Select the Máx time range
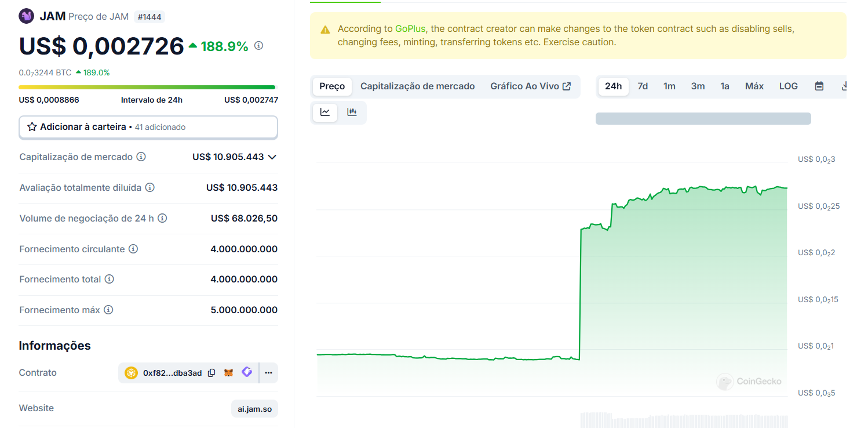This screenshot has height=428, width=868. (x=754, y=86)
